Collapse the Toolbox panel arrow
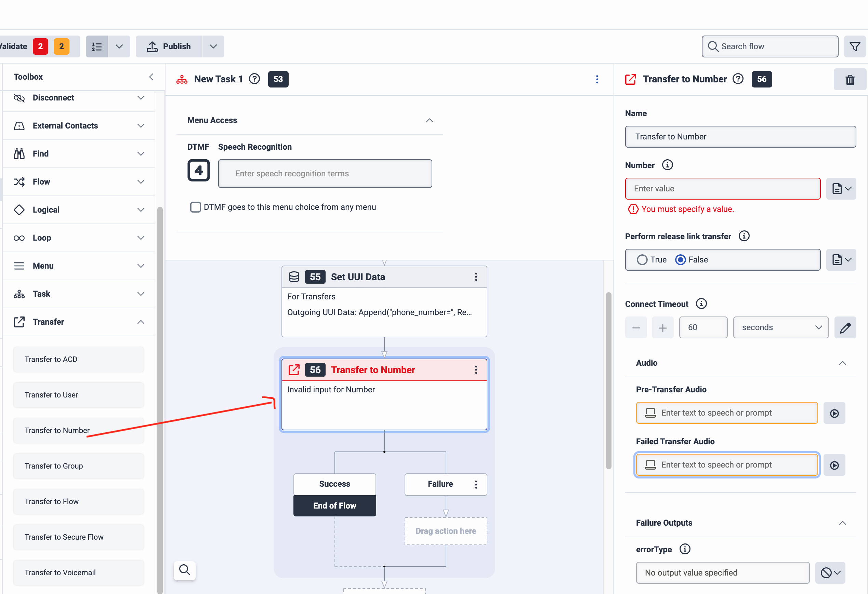Viewport: 868px width, 594px height. (151, 77)
